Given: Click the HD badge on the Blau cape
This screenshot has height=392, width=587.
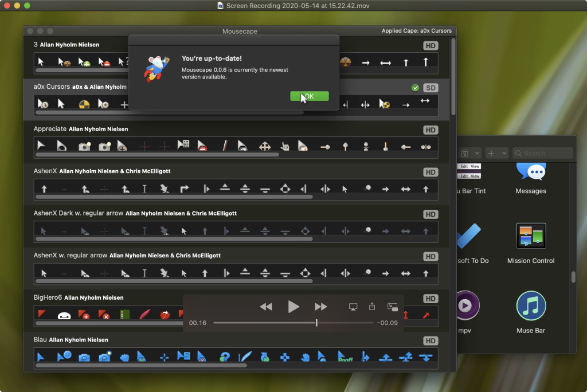Looking at the screenshot, I should [431, 340].
